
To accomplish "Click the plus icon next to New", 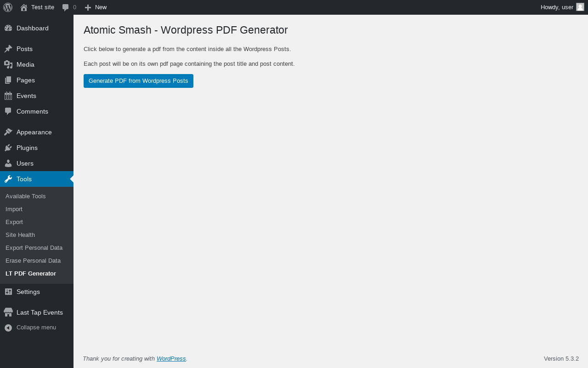I will (x=88, y=7).
